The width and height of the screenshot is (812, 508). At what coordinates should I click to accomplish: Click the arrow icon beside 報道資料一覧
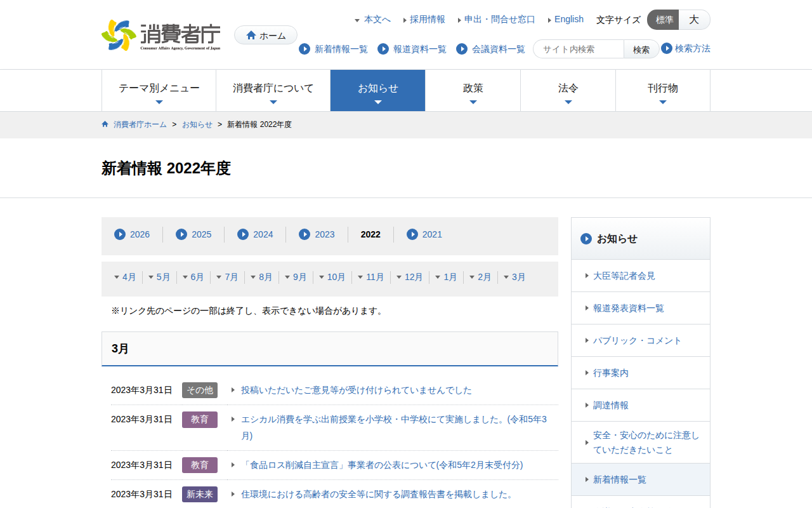pos(383,49)
